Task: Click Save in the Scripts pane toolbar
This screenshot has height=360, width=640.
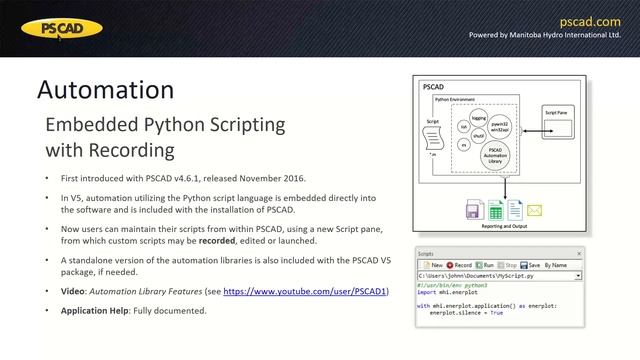Action: coord(530,265)
